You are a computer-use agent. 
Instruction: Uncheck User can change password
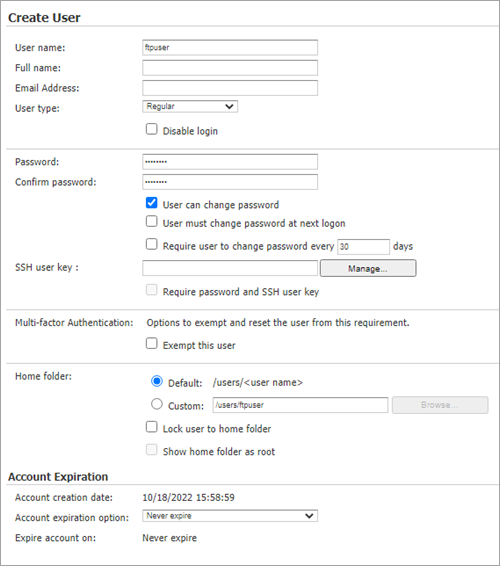[152, 203]
